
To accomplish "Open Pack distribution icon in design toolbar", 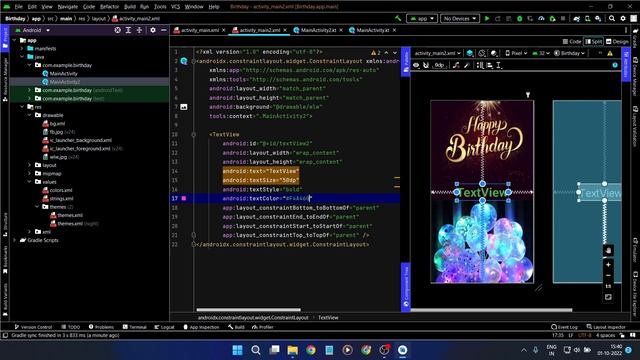I will click(x=480, y=65).
